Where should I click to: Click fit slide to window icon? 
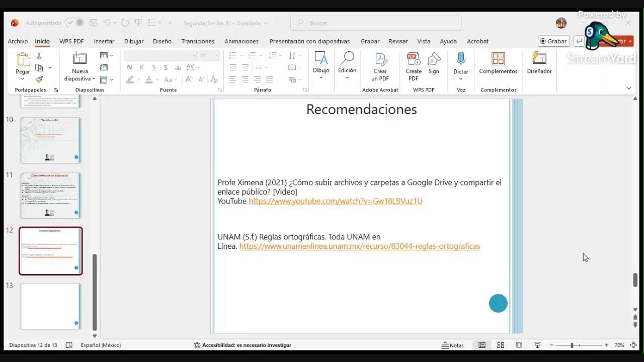(633, 345)
